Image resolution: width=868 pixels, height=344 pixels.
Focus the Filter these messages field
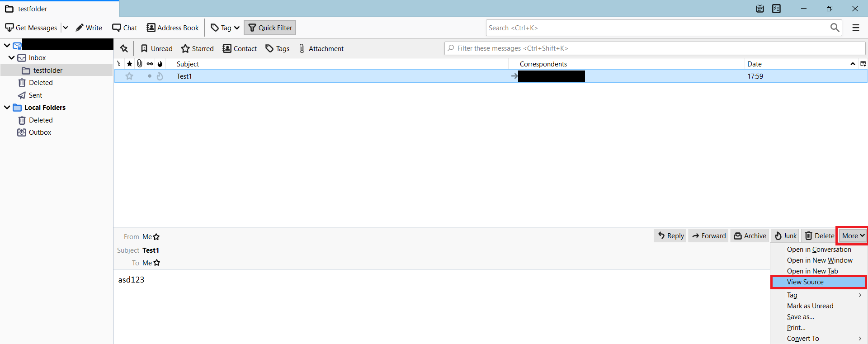click(x=655, y=48)
